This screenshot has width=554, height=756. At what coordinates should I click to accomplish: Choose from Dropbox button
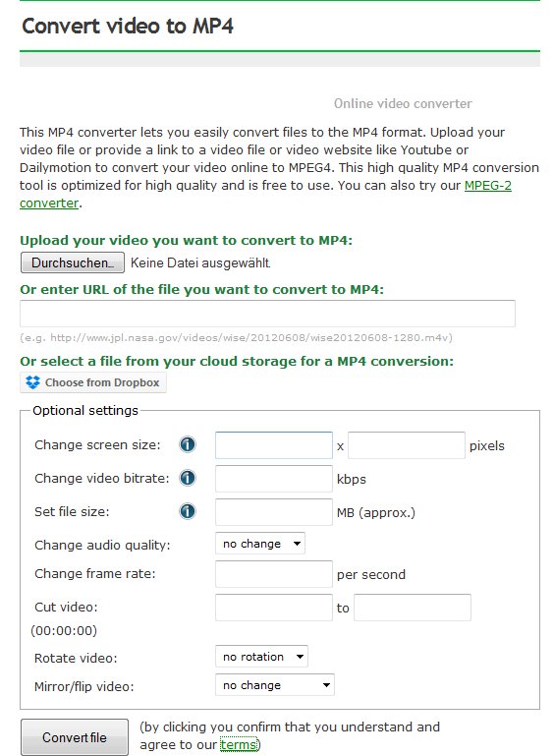pos(93,382)
